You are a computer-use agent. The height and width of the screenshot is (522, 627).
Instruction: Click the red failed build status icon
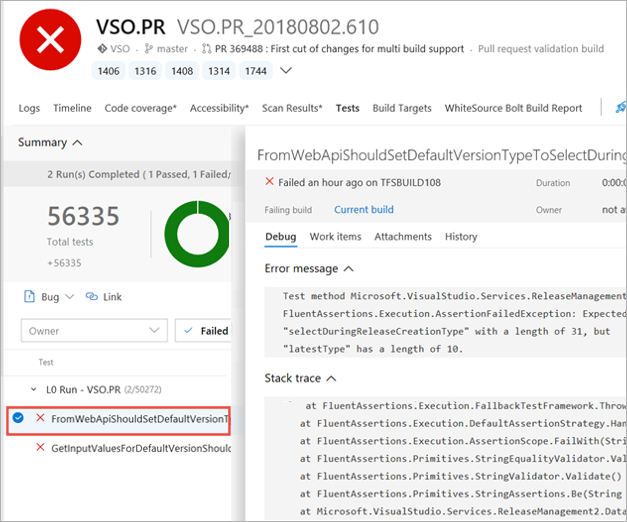click(x=47, y=41)
